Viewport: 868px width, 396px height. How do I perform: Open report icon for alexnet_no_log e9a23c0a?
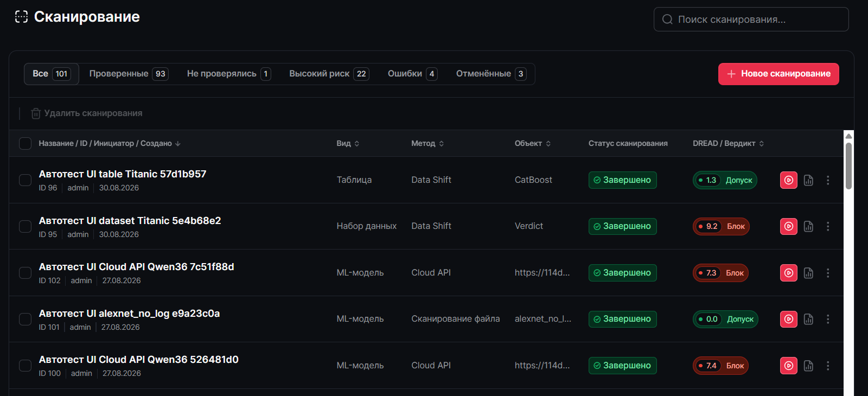pos(808,319)
